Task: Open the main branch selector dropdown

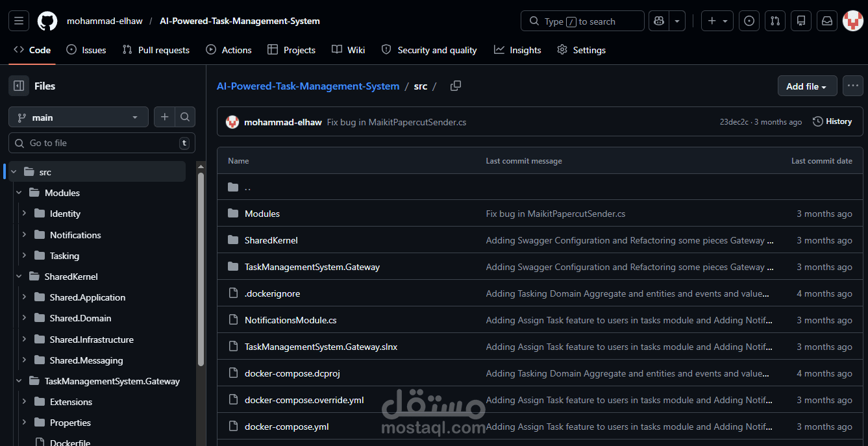Action: click(x=79, y=118)
